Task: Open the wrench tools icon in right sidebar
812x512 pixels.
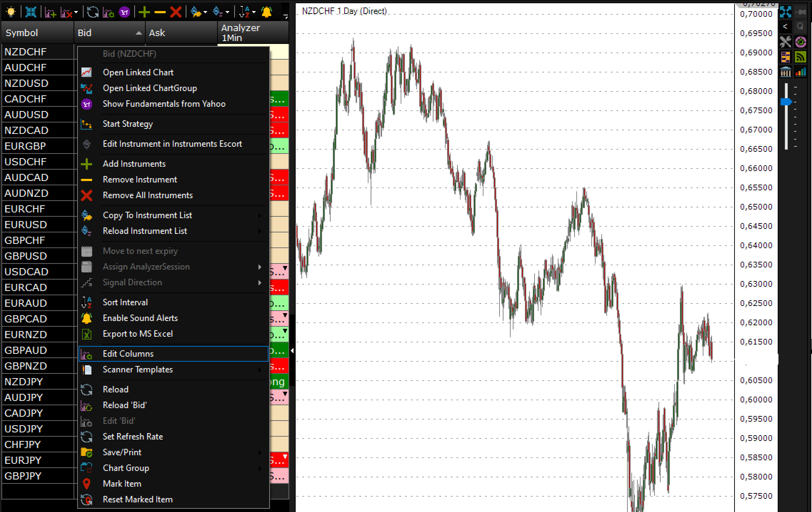Action: point(785,42)
